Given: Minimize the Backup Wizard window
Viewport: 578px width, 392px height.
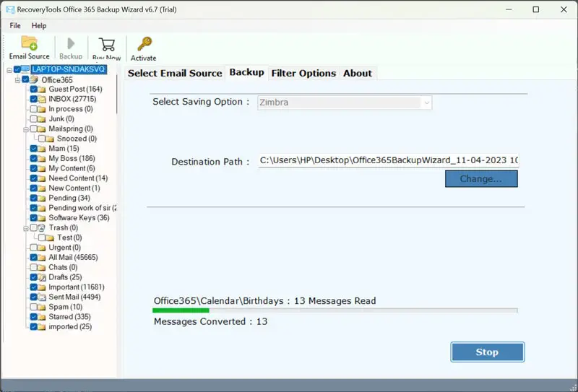Looking at the screenshot, I should tap(509, 9).
